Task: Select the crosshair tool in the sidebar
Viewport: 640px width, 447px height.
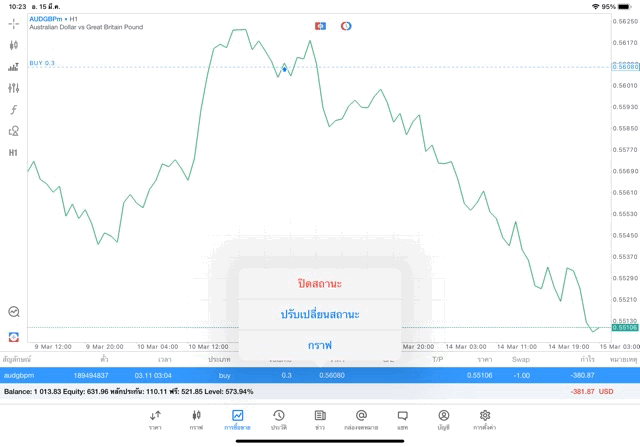Action: click(x=14, y=23)
